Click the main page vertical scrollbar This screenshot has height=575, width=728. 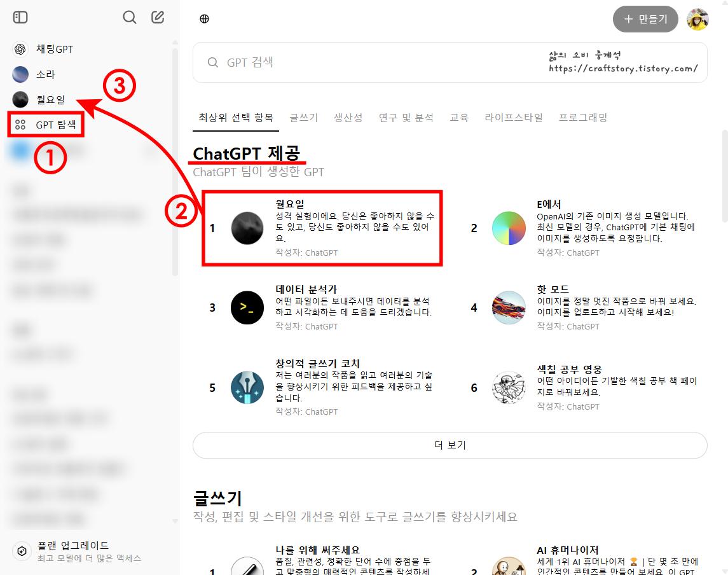725,176
